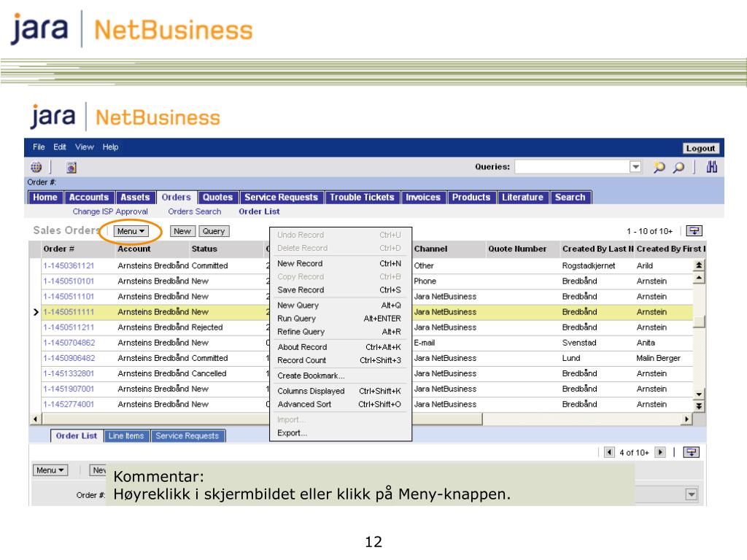Image resolution: width=747 pixels, height=560 pixels.
Task: Select the lower Order List tab
Action: (76, 436)
